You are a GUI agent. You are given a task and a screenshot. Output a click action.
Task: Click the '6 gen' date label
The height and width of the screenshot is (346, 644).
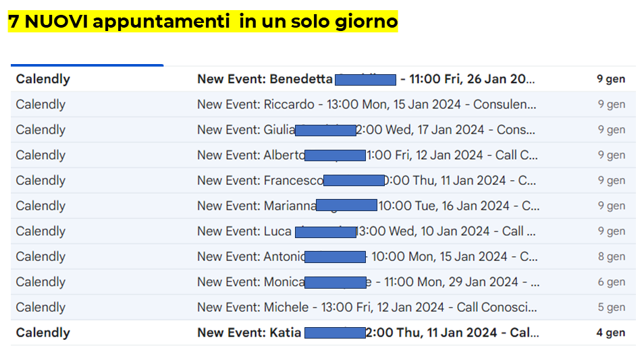pyautogui.click(x=611, y=282)
